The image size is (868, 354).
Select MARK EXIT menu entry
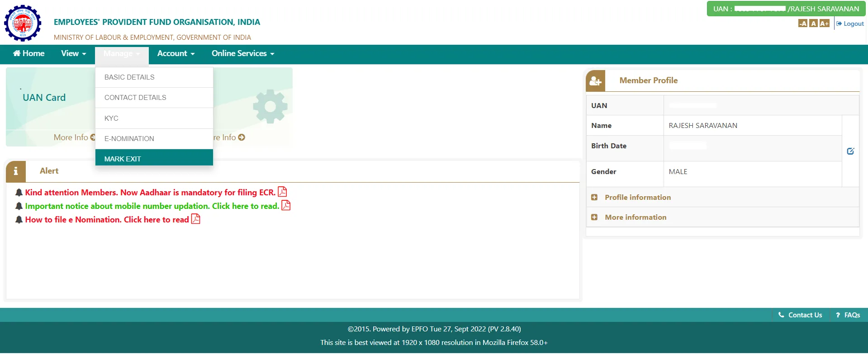tap(154, 158)
